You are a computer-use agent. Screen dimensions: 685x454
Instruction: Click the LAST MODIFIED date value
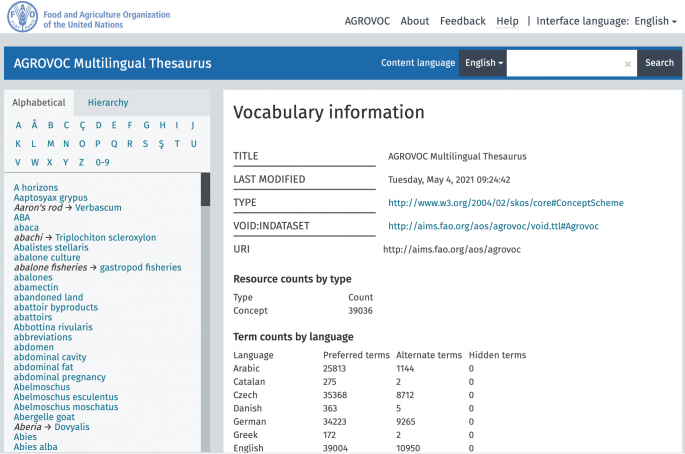(449, 180)
